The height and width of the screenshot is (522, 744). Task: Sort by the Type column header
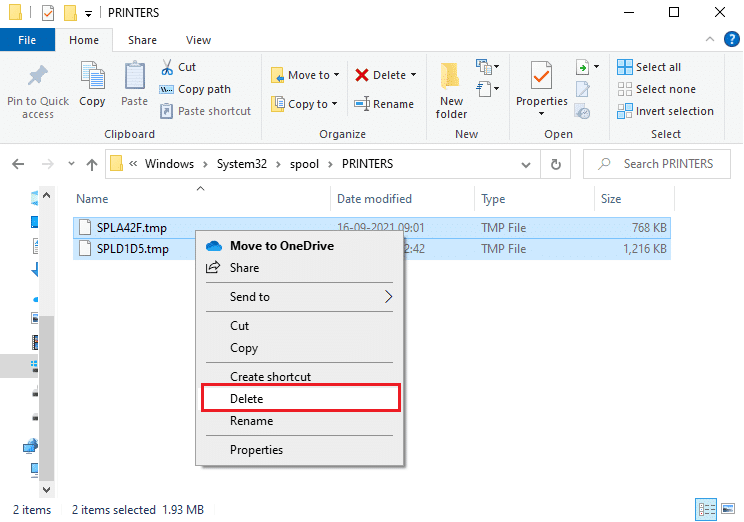click(534, 199)
